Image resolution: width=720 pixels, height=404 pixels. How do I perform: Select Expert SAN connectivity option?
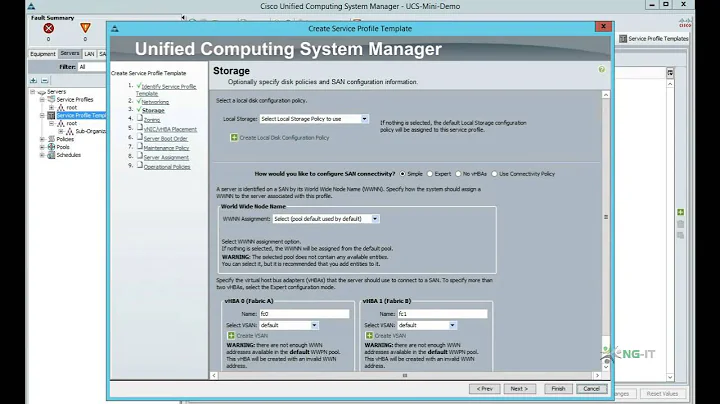[430, 174]
